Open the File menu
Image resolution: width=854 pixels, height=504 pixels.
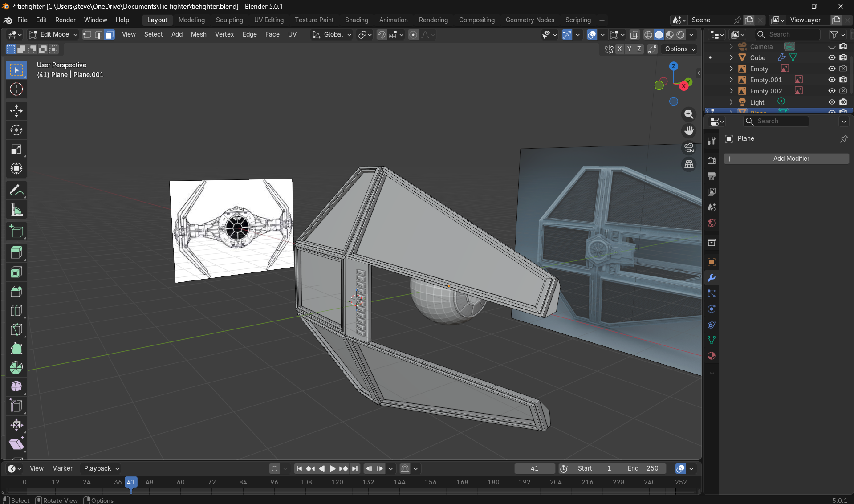(22, 20)
